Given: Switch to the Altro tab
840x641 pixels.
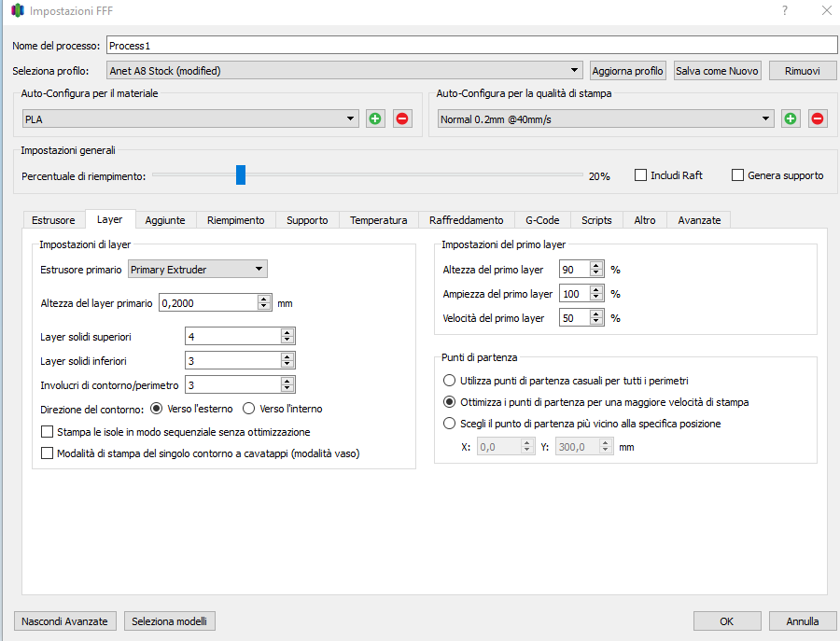Looking at the screenshot, I should point(644,220).
